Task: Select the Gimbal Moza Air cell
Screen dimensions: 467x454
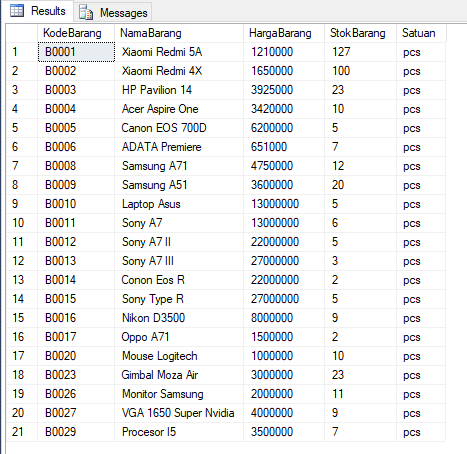Action: (179, 375)
